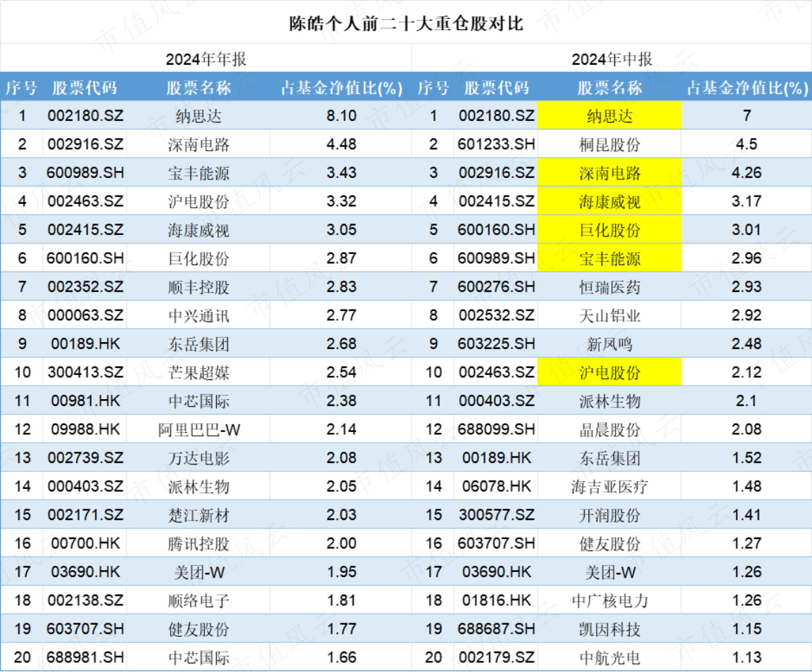Select the highlighted 深南电路 cell

click(609, 172)
